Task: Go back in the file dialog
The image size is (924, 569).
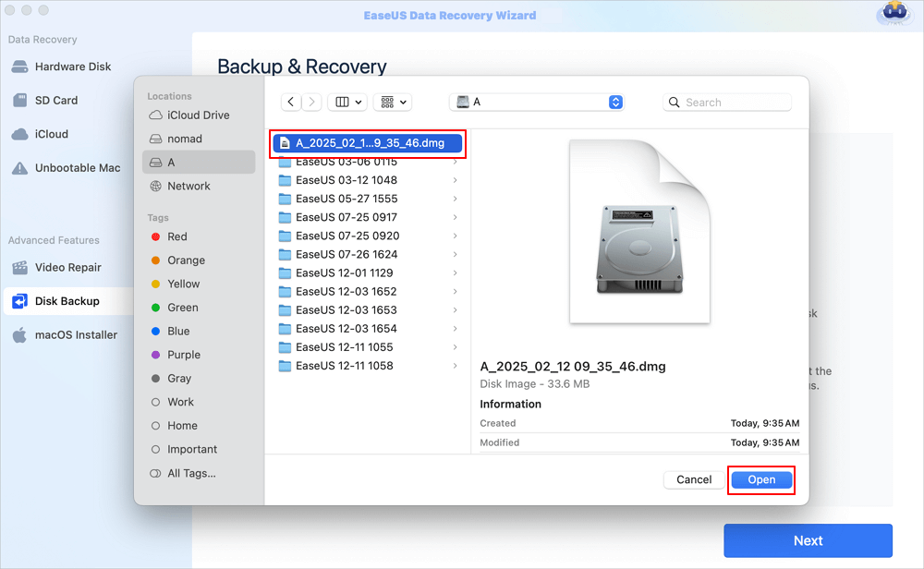Action: (290, 102)
